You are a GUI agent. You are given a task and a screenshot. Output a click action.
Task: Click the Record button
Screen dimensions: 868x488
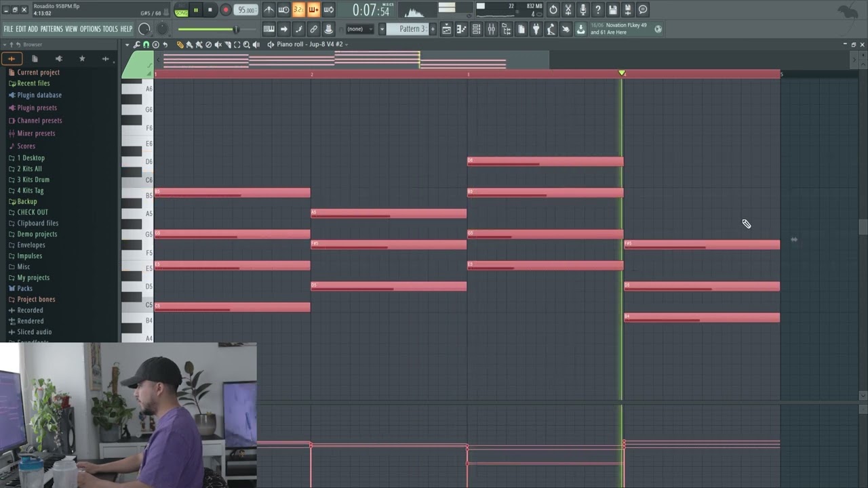225,9
